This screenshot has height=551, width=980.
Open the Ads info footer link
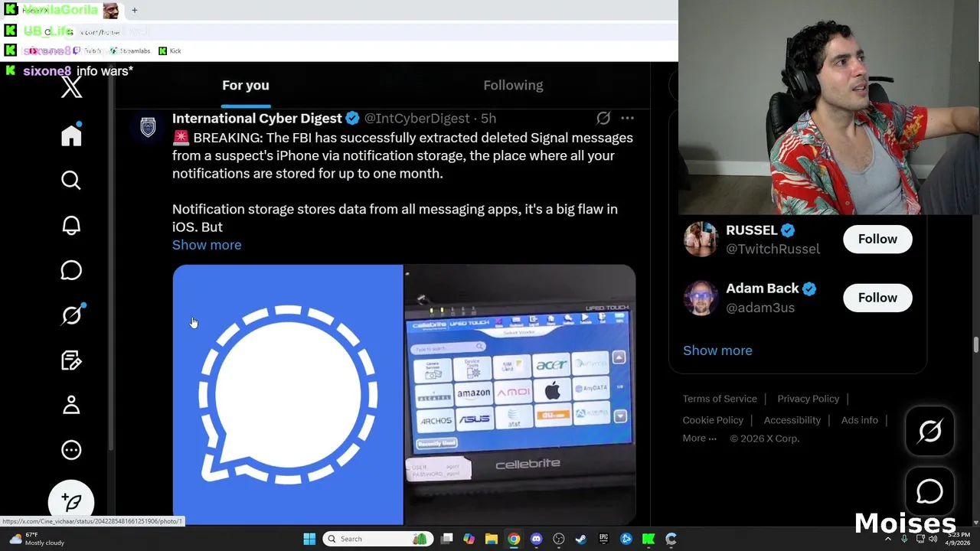[860, 420]
